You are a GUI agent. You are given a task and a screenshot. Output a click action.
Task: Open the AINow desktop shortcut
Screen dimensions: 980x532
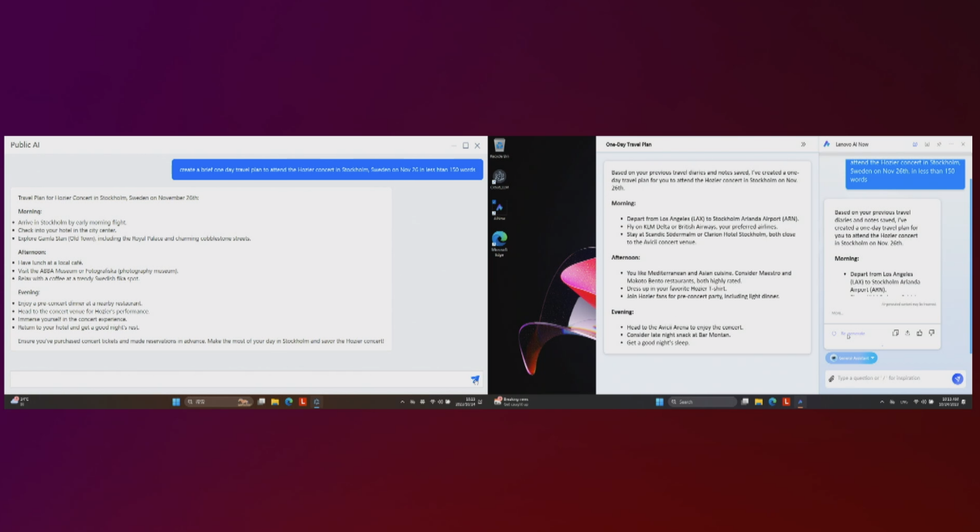[500, 210]
